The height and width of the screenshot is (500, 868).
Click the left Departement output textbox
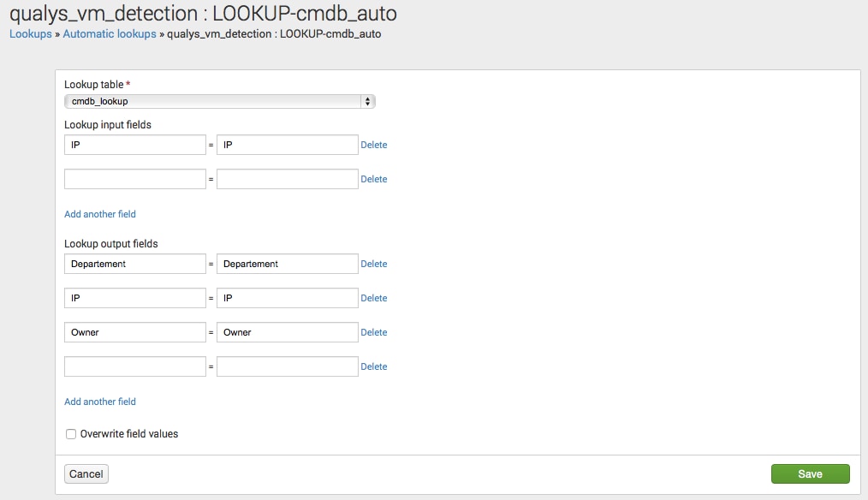(x=135, y=264)
